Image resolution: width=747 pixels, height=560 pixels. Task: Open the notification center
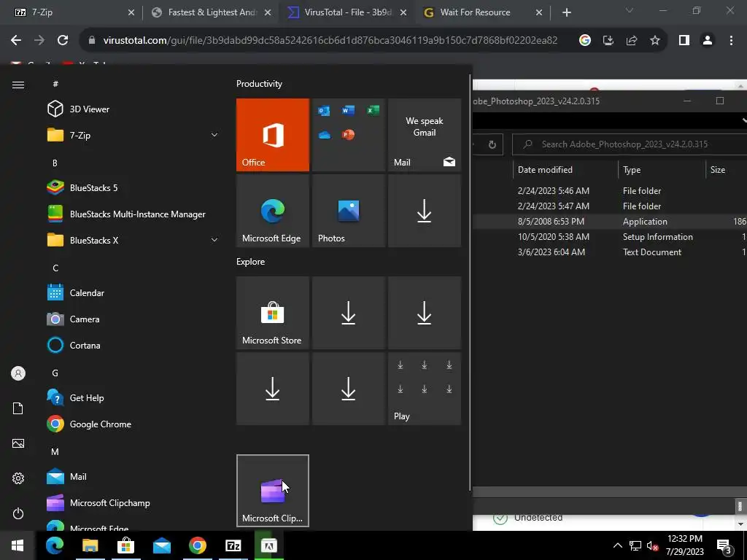pyautogui.click(x=725, y=545)
